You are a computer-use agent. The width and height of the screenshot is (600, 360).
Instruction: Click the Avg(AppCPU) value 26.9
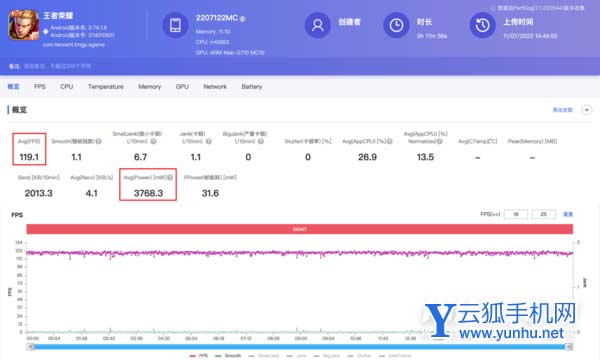coord(367,157)
